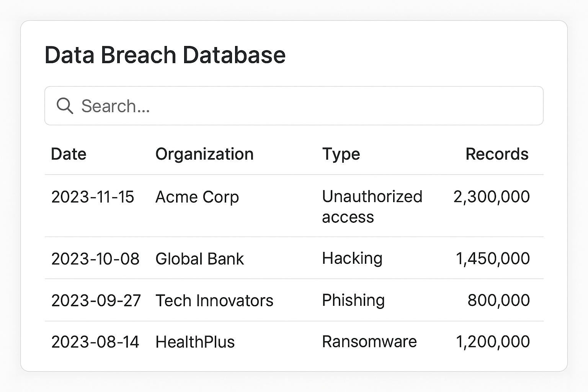Viewport: 588px width, 392px height.
Task: Sort table by the Organization column header
Action: (204, 154)
